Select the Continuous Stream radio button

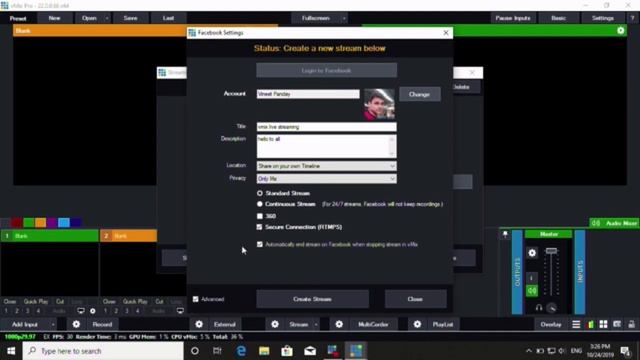260,204
